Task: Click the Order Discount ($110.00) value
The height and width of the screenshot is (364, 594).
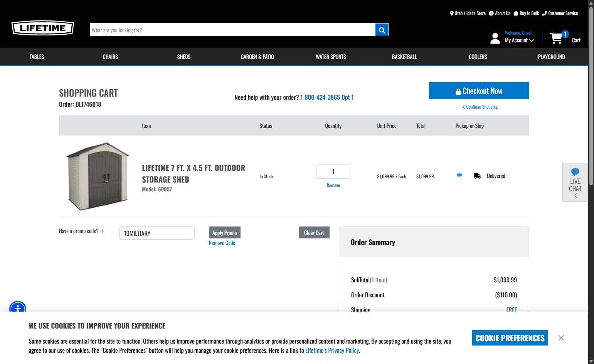Action: [506, 295]
